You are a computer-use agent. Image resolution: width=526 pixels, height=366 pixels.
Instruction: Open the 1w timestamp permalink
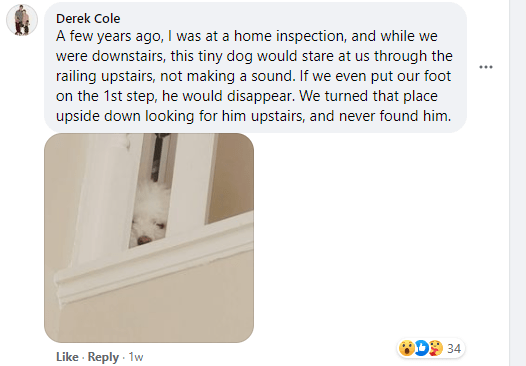point(136,357)
